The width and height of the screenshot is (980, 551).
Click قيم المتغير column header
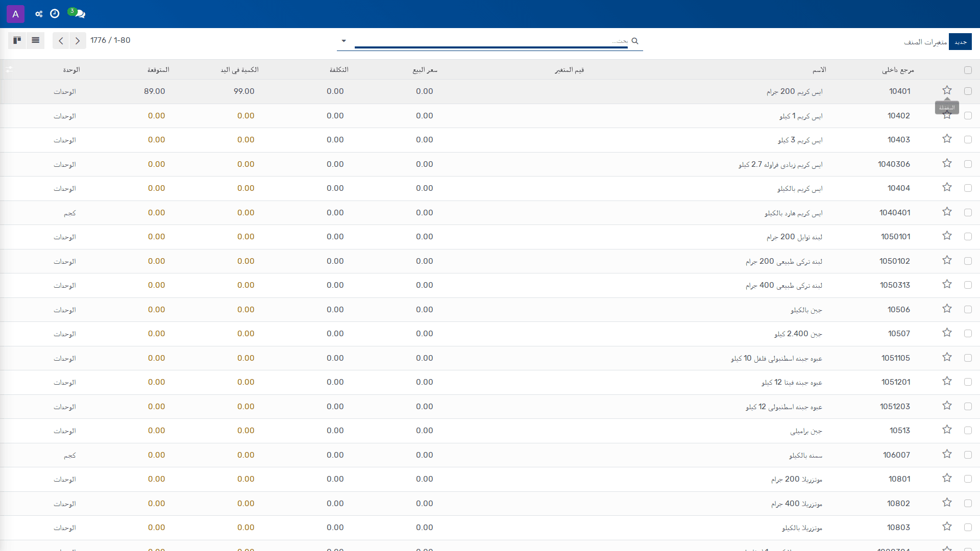pyautogui.click(x=570, y=70)
